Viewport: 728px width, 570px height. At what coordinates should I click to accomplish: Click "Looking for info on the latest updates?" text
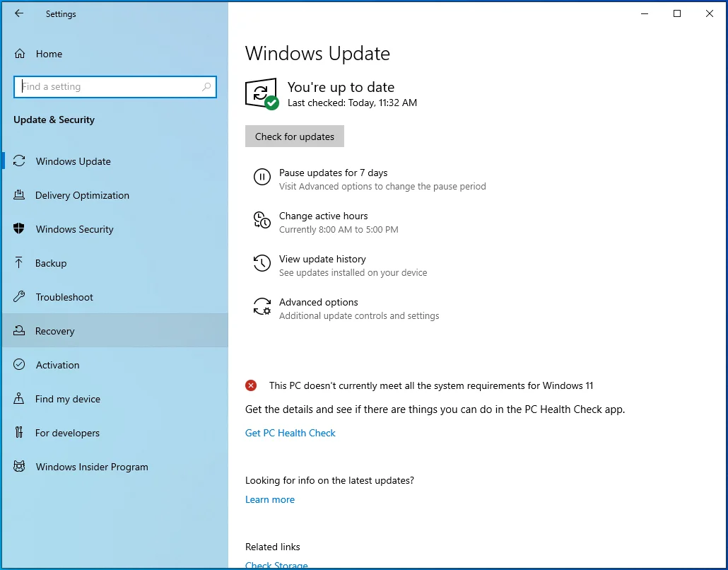[329, 480]
